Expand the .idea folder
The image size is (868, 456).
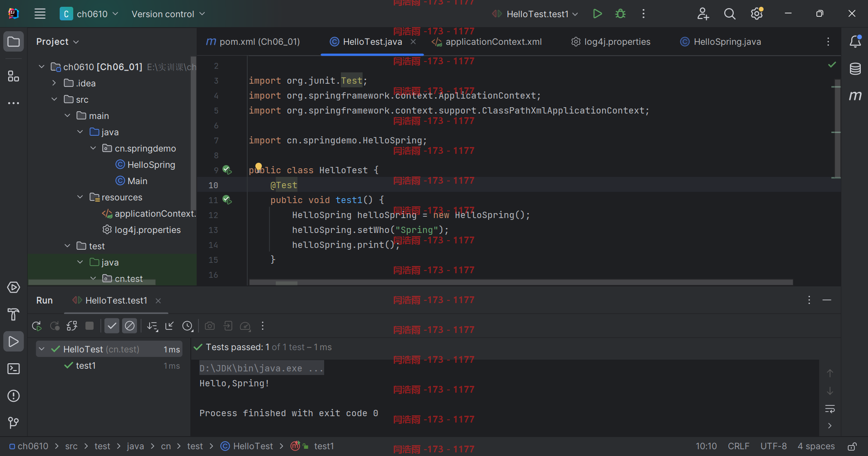pyautogui.click(x=54, y=83)
